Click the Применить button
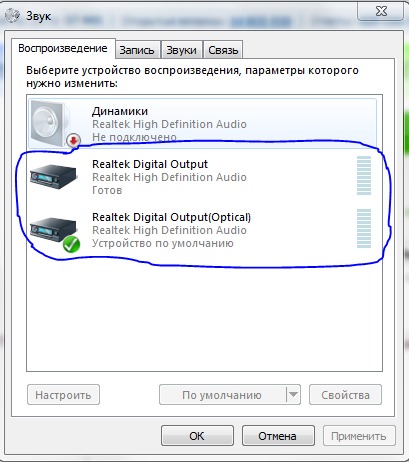This screenshot has width=409, height=462. click(x=359, y=436)
